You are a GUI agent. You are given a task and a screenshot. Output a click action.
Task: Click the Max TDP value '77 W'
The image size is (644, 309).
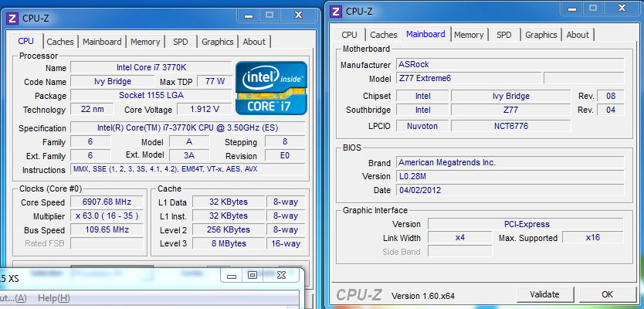(215, 81)
